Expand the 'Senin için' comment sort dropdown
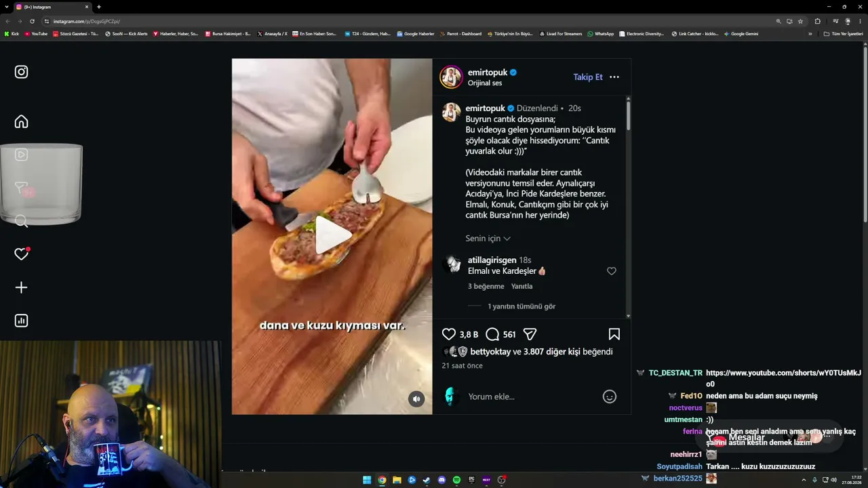 pos(488,239)
